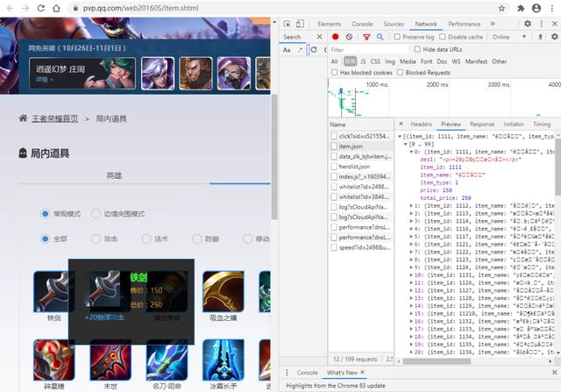Image resolution: width=561 pixels, height=392 pixels.
Task: Select the 法术 filter radio button
Action: (146, 239)
